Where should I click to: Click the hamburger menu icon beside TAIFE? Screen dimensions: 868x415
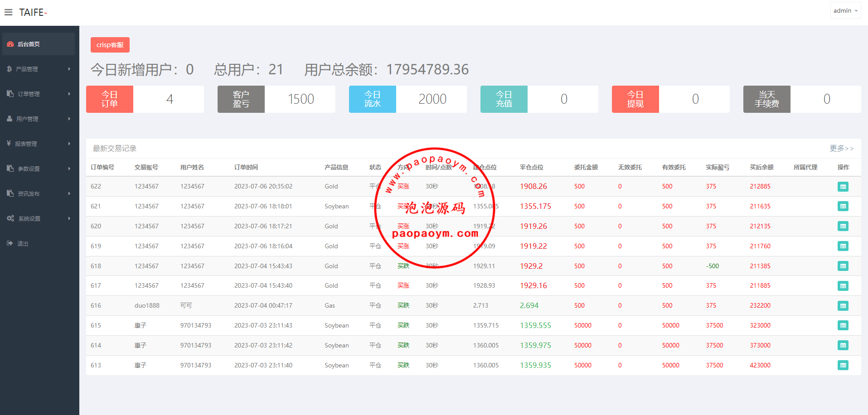click(8, 12)
